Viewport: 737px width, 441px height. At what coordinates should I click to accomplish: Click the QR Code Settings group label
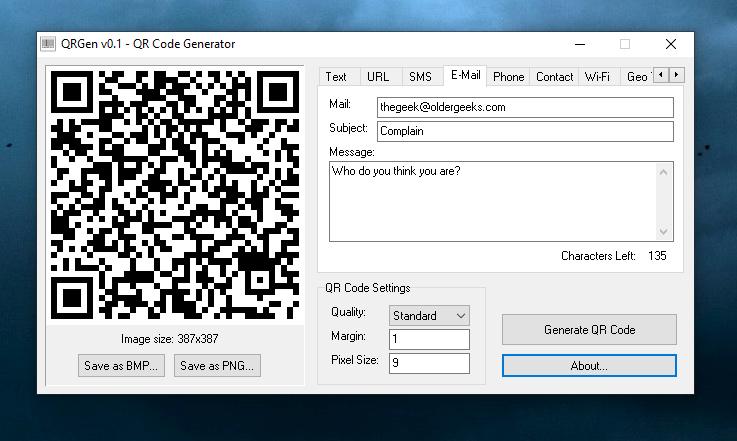pos(368,288)
